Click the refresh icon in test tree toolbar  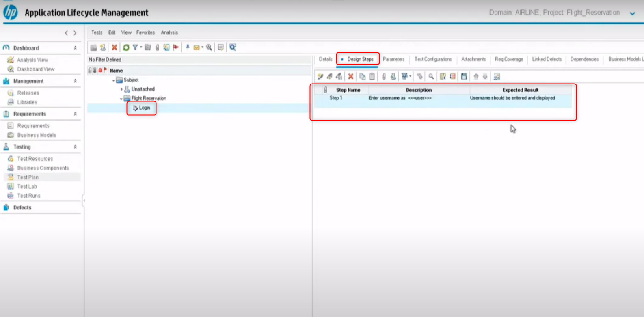(126, 47)
